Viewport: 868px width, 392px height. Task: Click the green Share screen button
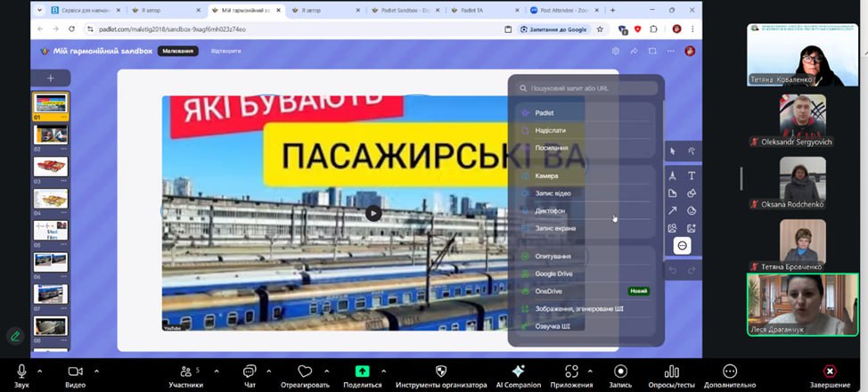click(x=362, y=371)
